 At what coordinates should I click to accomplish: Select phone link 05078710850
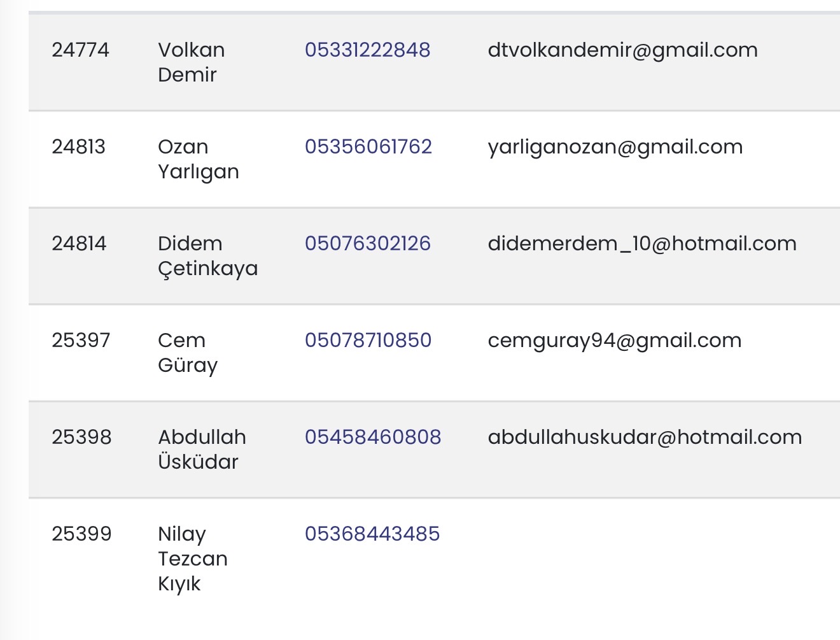pyautogui.click(x=368, y=341)
